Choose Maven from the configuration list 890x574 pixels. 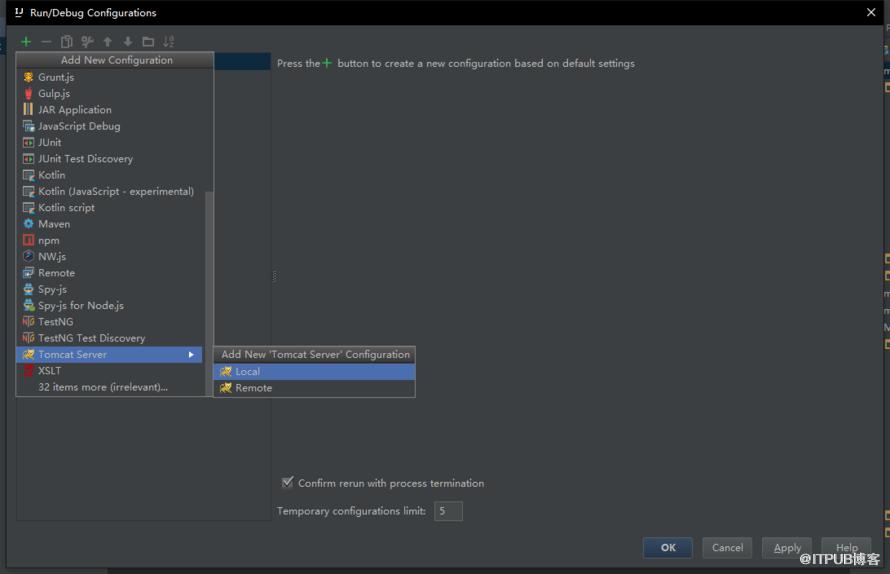click(x=110, y=224)
